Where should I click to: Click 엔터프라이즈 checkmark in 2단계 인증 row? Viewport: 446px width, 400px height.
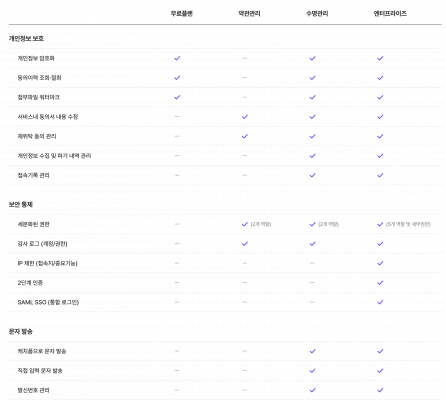[x=380, y=283]
